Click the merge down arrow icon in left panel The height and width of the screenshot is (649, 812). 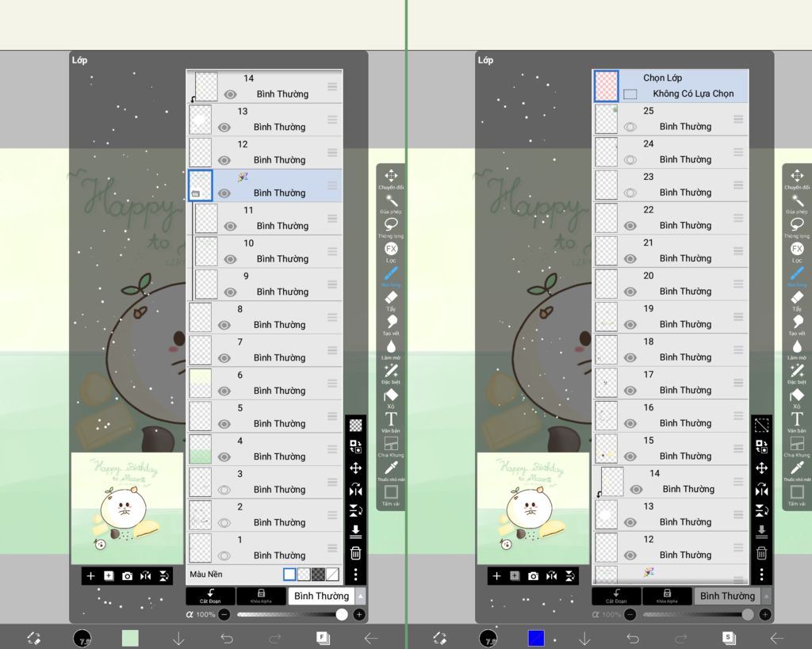356,532
